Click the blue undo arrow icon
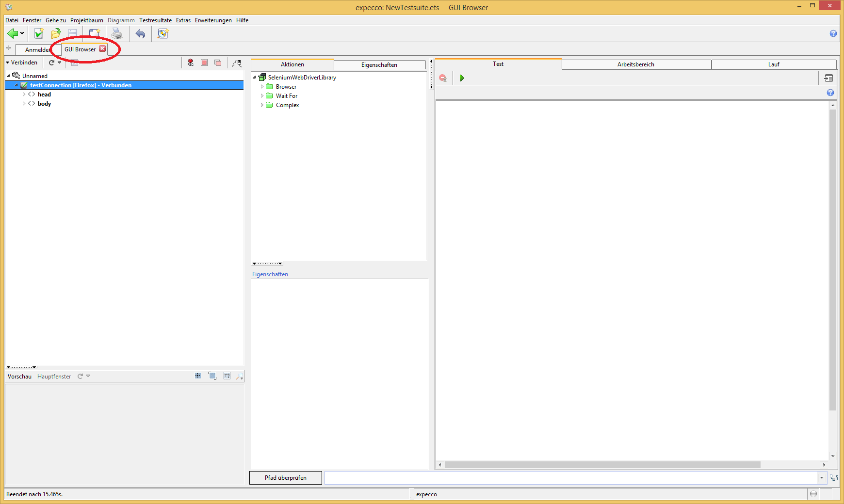The width and height of the screenshot is (844, 504). (140, 33)
